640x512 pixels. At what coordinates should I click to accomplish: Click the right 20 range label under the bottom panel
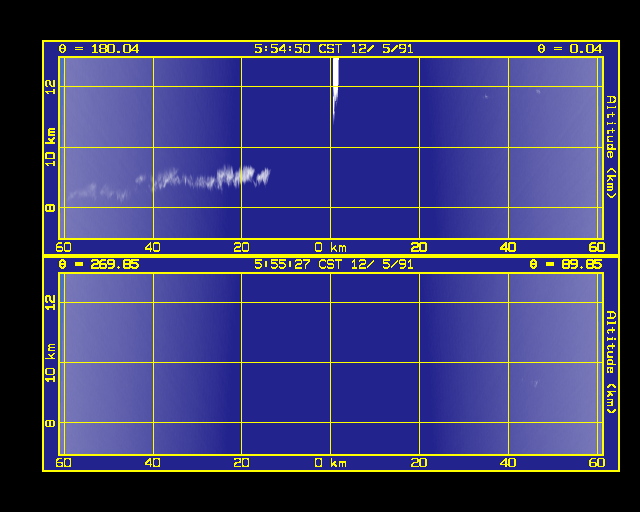point(419,463)
